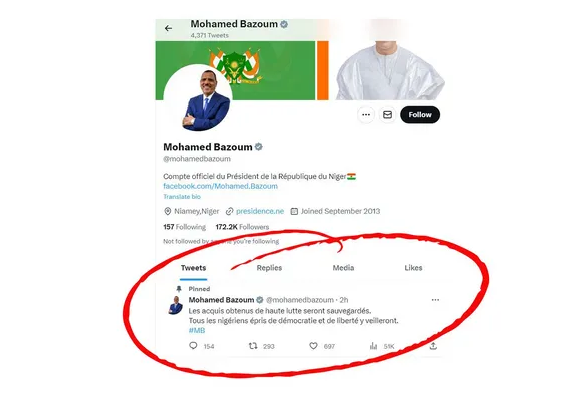Screen dimensions: 570x400
Task: Switch to the Media tab
Action: 344,268
